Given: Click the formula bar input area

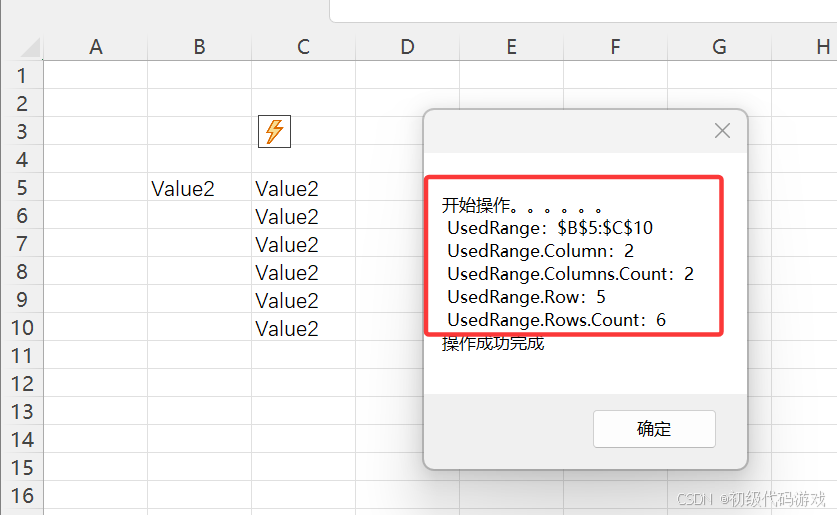Looking at the screenshot, I should pos(583,11).
